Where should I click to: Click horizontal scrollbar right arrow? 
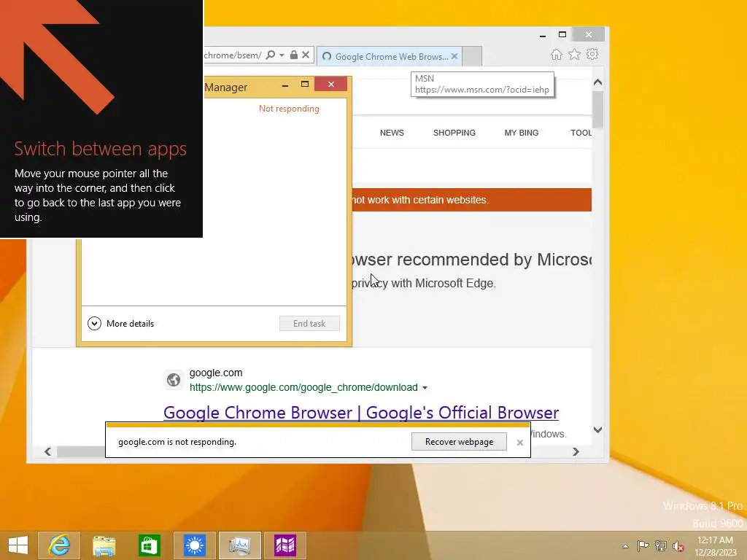click(x=576, y=451)
